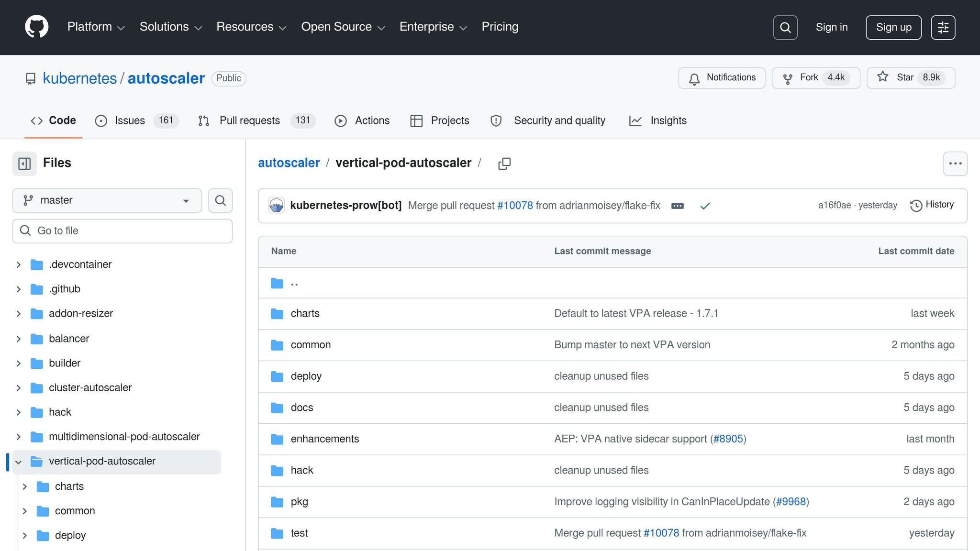
Task: Click the common folder icon in table
Action: click(277, 345)
